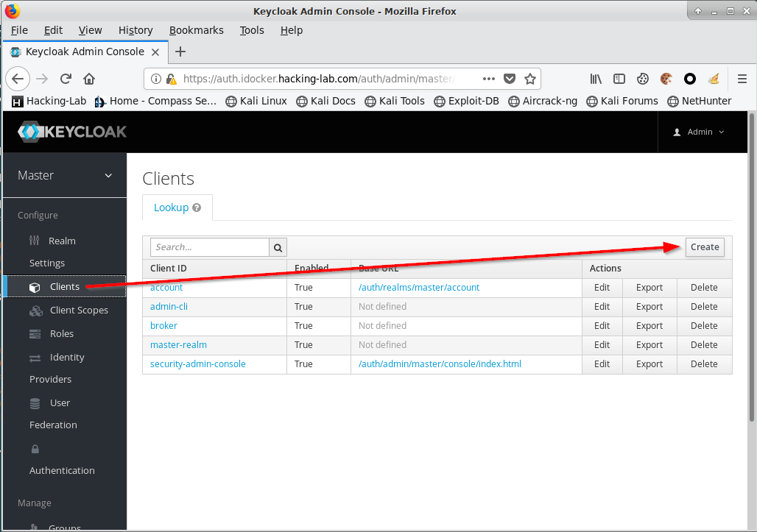Open the History menu

click(x=135, y=30)
